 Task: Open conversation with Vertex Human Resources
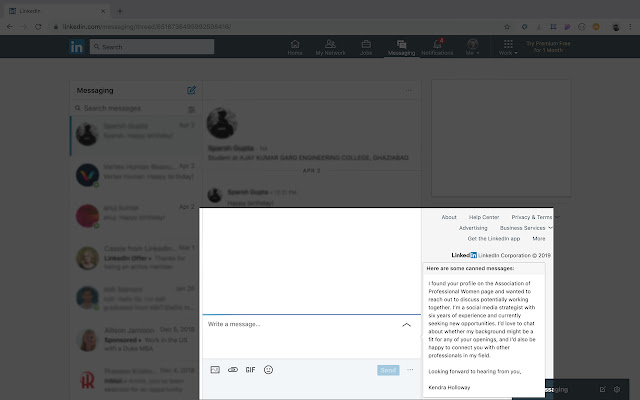(136, 176)
